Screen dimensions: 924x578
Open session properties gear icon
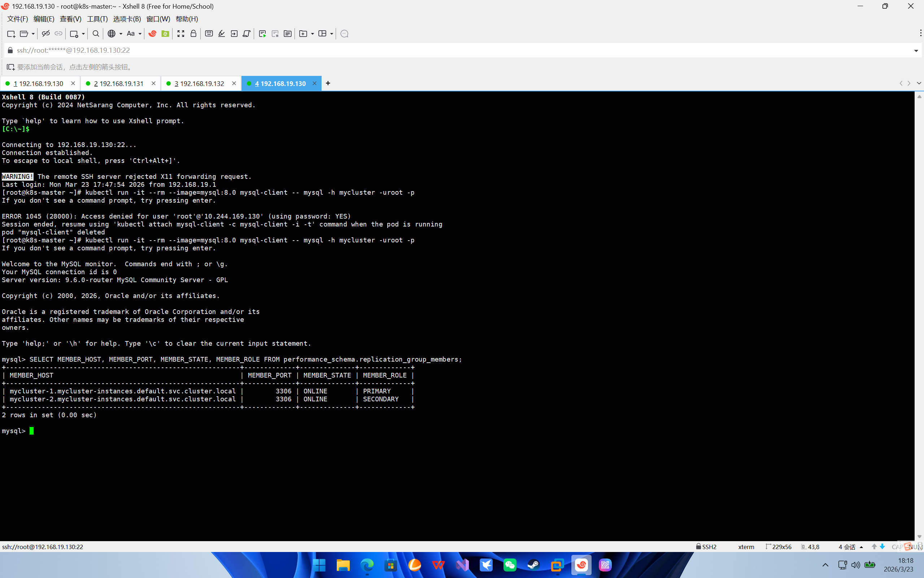(x=74, y=34)
